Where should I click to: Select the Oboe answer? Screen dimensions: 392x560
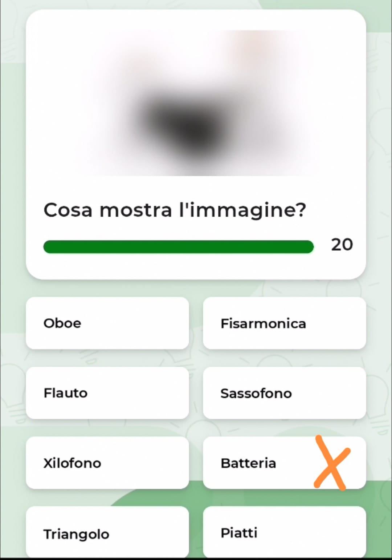pos(107,323)
